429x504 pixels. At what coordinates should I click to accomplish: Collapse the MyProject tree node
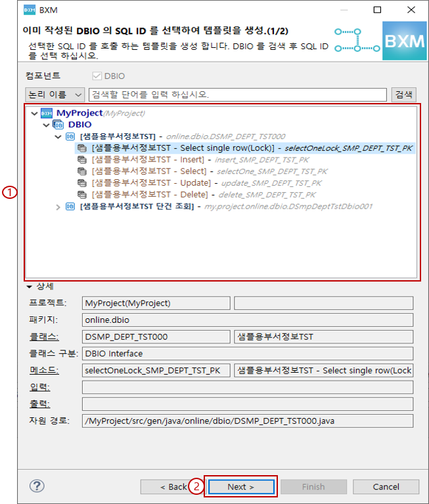(34, 114)
